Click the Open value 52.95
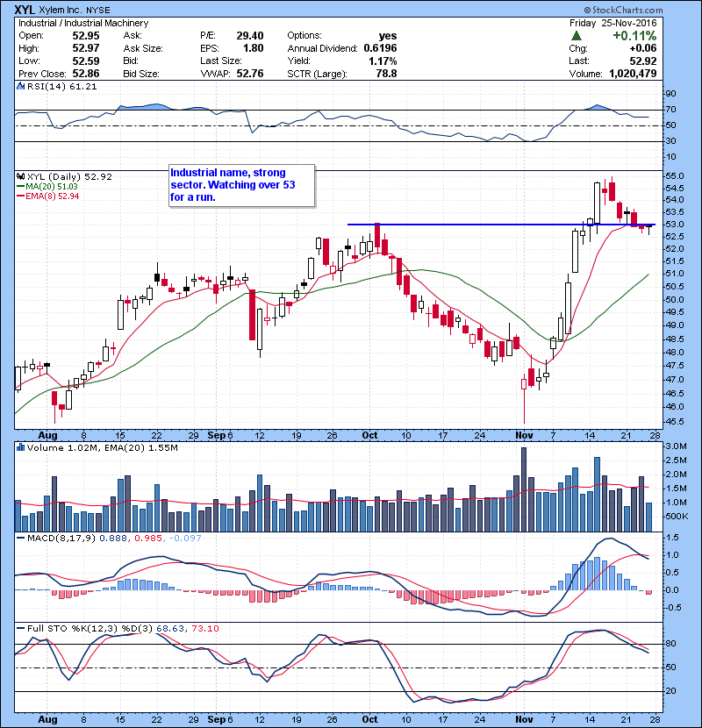 point(85,36)
